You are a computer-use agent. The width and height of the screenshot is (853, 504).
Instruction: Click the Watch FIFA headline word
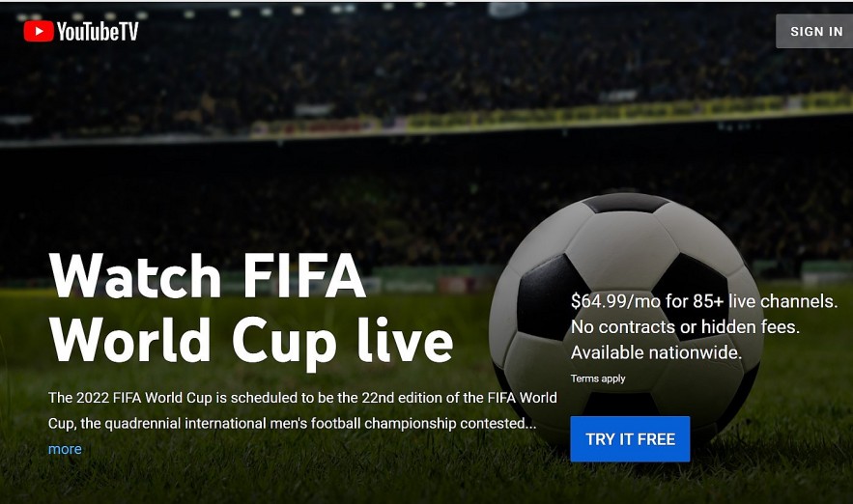pyautogui.click(x=208, y=275)
